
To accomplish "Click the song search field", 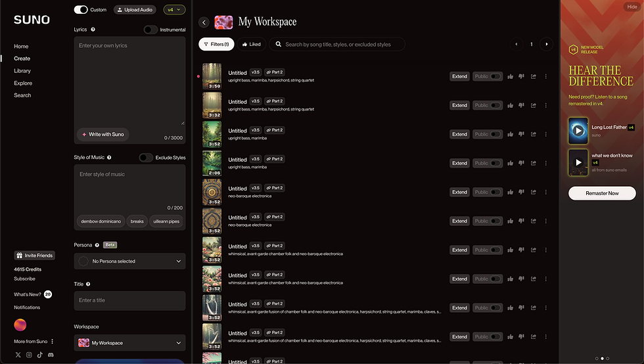I will pos(337,45).
